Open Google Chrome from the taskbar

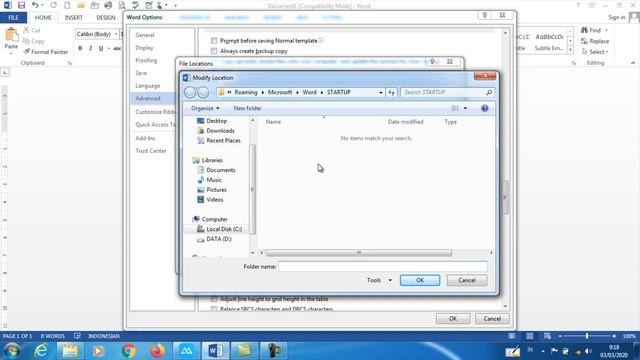pos(128,351)
